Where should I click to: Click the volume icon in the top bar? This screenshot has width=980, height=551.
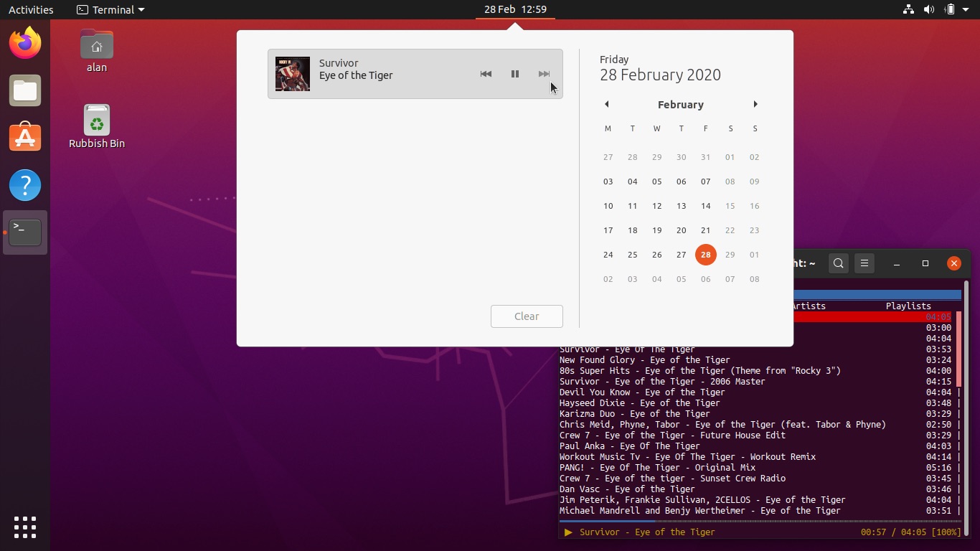(x=929, y=9)
